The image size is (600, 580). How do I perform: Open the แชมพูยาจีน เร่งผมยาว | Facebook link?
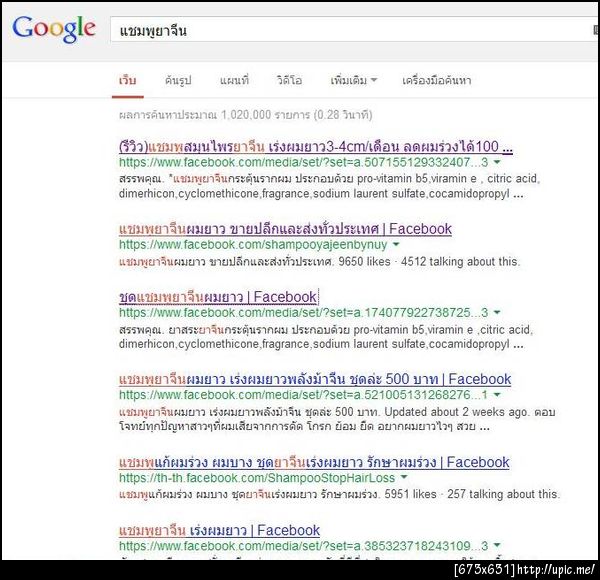[x=219, y=530]
